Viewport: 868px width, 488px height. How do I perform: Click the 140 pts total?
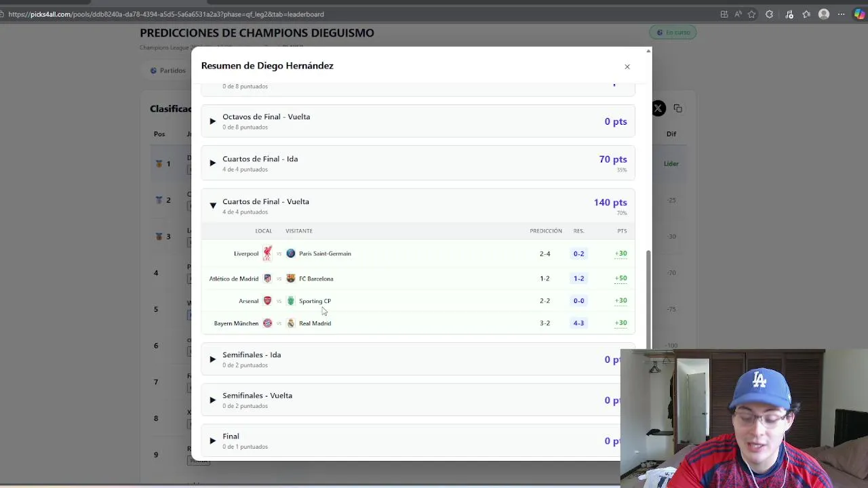[610, 202]
